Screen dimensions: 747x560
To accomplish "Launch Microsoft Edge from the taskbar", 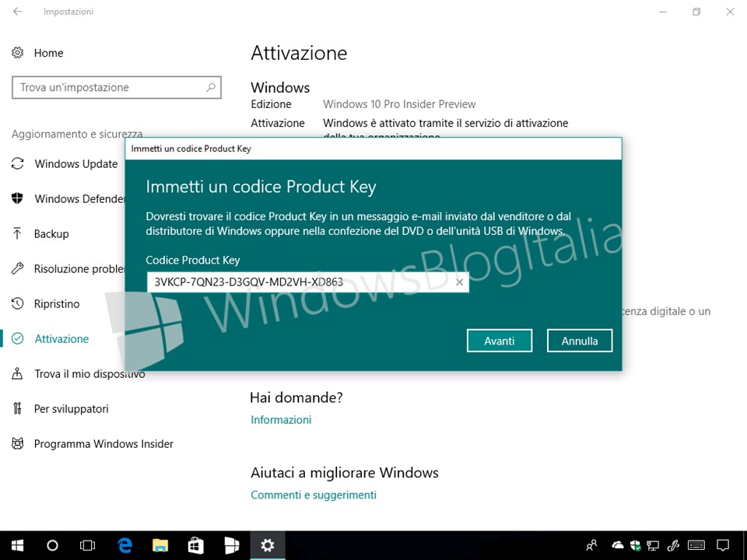I will pos(124,545).
